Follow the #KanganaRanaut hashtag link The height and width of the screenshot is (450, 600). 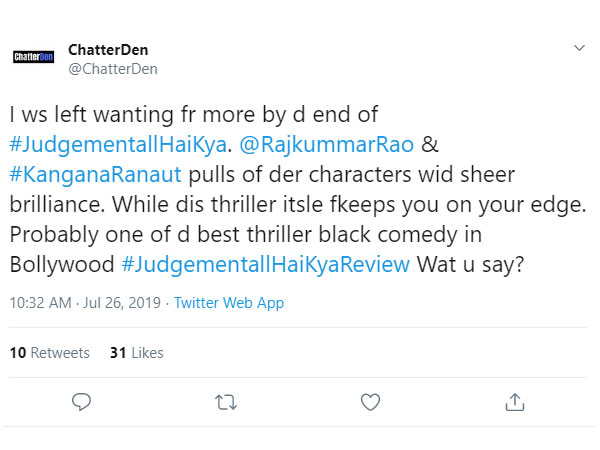[x=95, y=174]
